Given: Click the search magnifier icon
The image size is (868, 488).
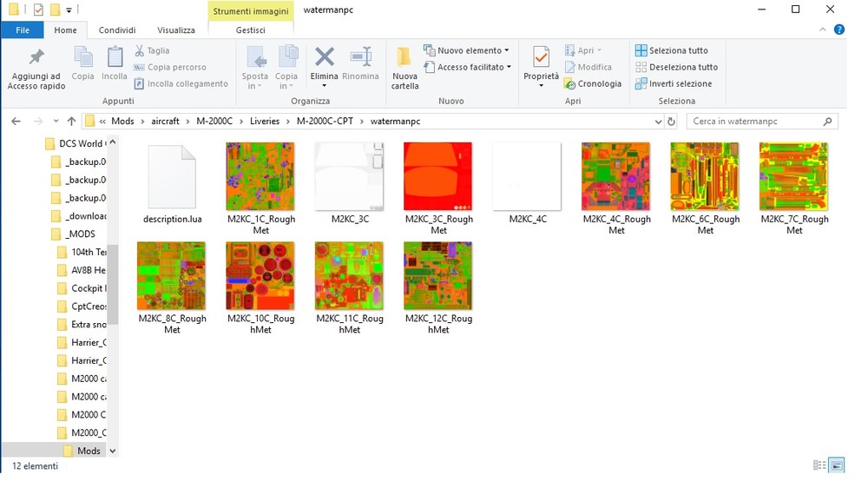Looking at the screenshot, I should [827, 122].
